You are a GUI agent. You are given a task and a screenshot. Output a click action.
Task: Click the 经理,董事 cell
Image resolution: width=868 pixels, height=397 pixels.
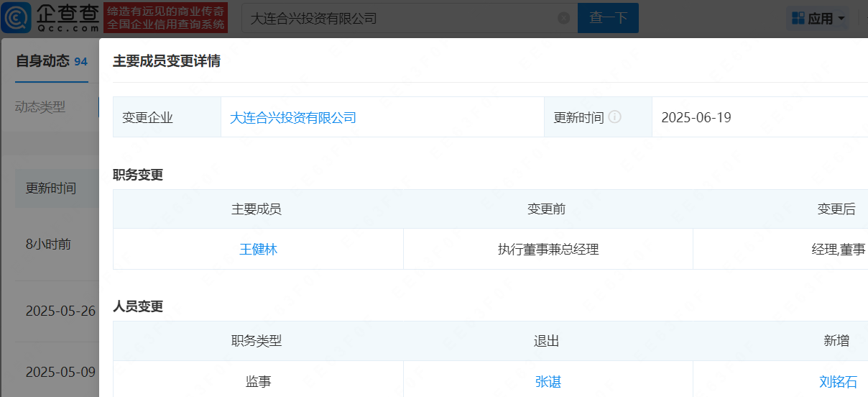780,250
